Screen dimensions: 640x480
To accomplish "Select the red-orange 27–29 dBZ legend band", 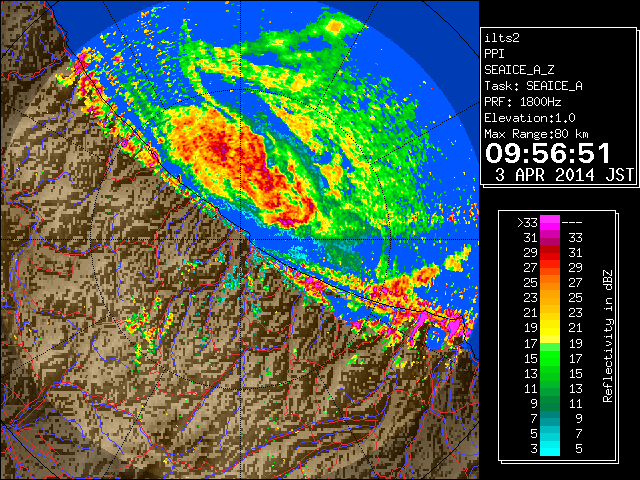I will 550,268.
